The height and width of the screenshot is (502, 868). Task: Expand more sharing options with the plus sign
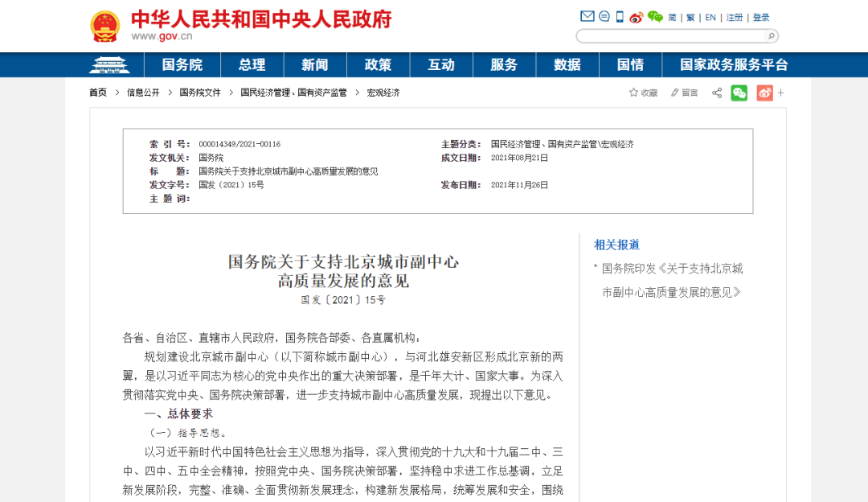[780, 93]
